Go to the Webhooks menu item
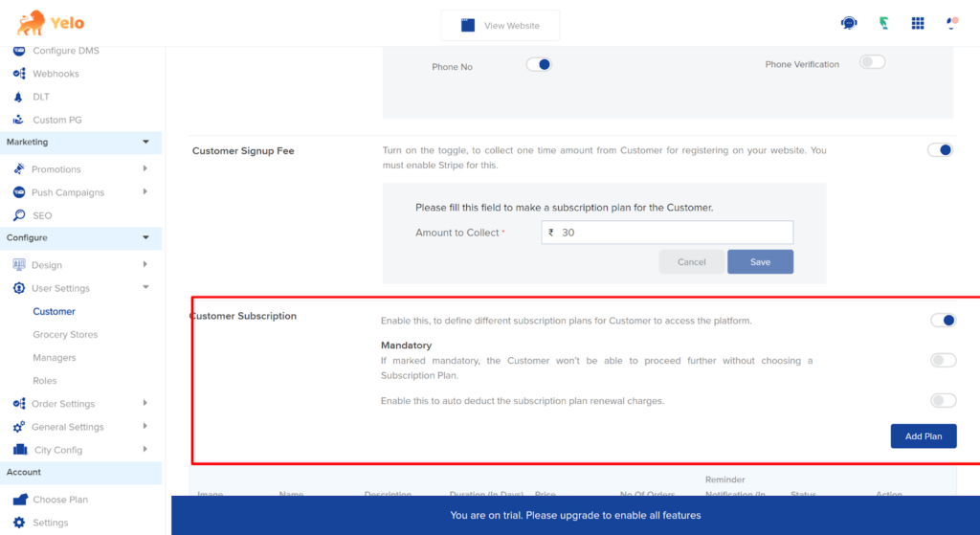Screen dimensions: 980x535 click(56, 74)
